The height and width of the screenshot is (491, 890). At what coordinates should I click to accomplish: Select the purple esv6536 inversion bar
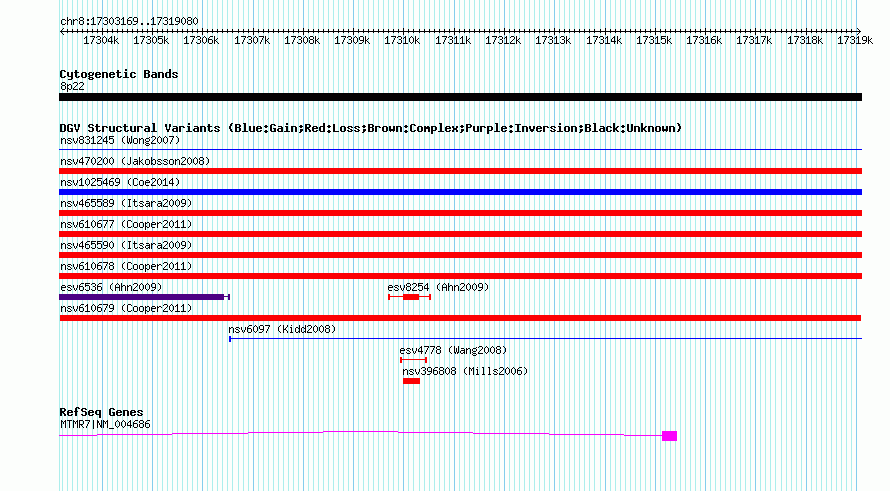144,297
